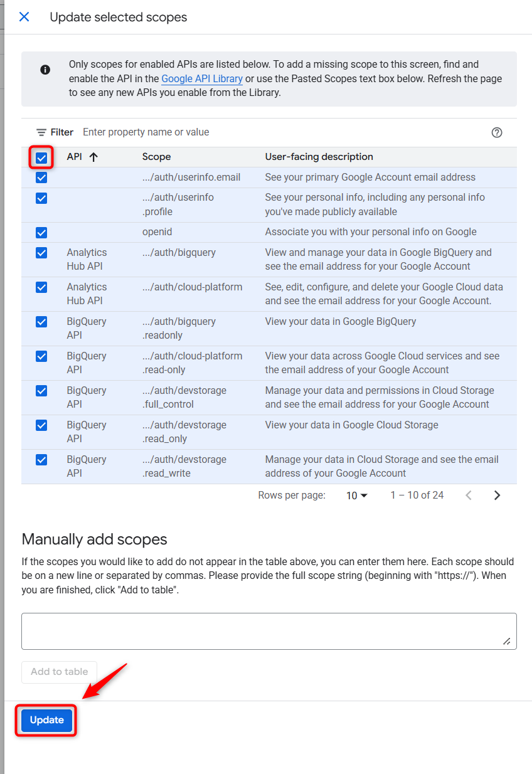Uncheck the select-all checkbox in the header
Viewport: 532px width, 774px height.
point(41,157)
